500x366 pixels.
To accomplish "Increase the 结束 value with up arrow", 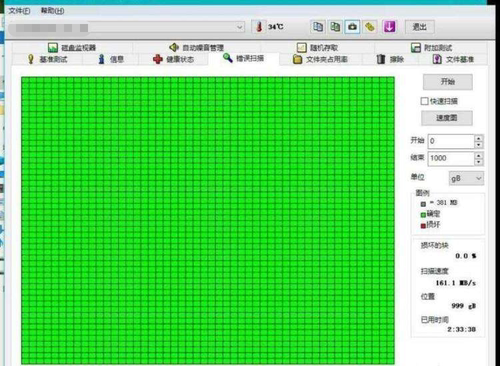I will point(479,155).
